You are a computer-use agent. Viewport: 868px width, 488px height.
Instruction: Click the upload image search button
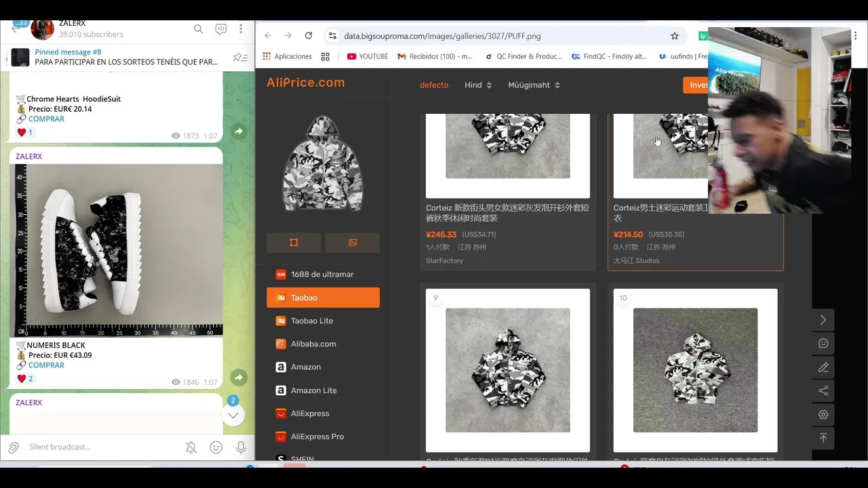point(353,243)
